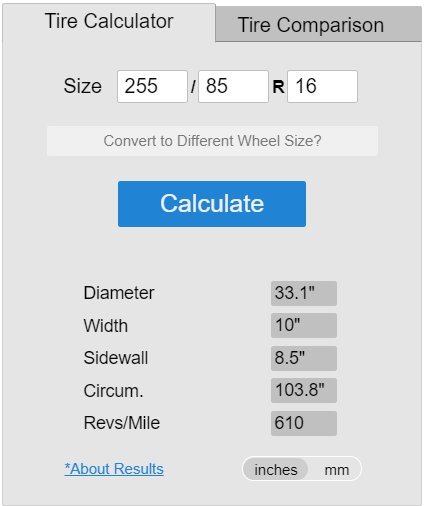This screenshot has width=425, height=506.
Task: Click the Size label
Action: [83, 86]
